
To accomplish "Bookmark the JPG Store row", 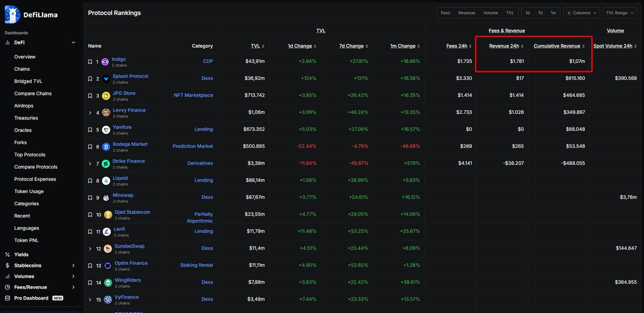I will (x=90, y=96).
